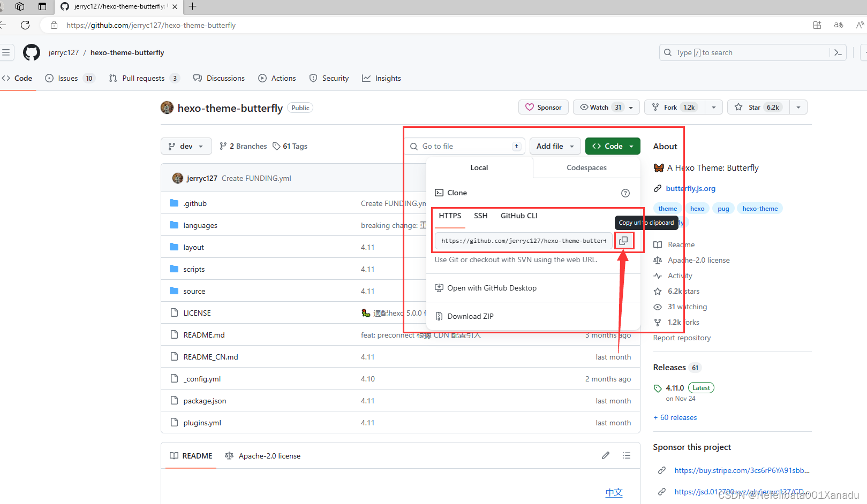Click the Sponsor button

[544, 108]
